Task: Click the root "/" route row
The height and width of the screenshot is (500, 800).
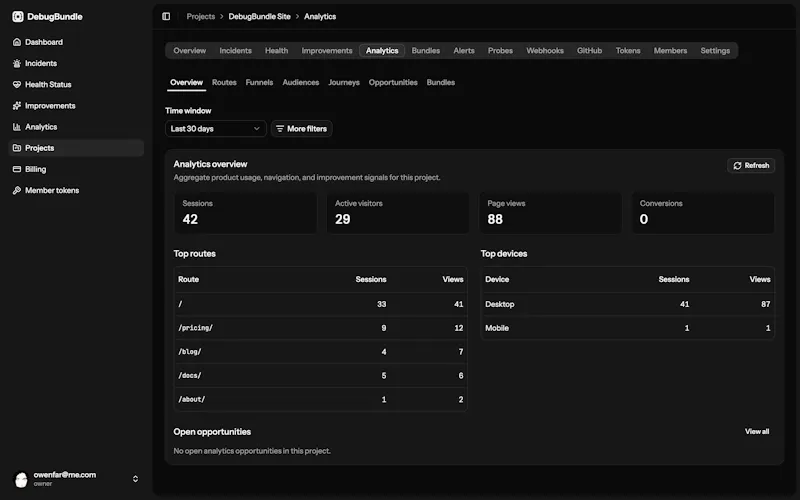Action: click(x=320, y=304)
